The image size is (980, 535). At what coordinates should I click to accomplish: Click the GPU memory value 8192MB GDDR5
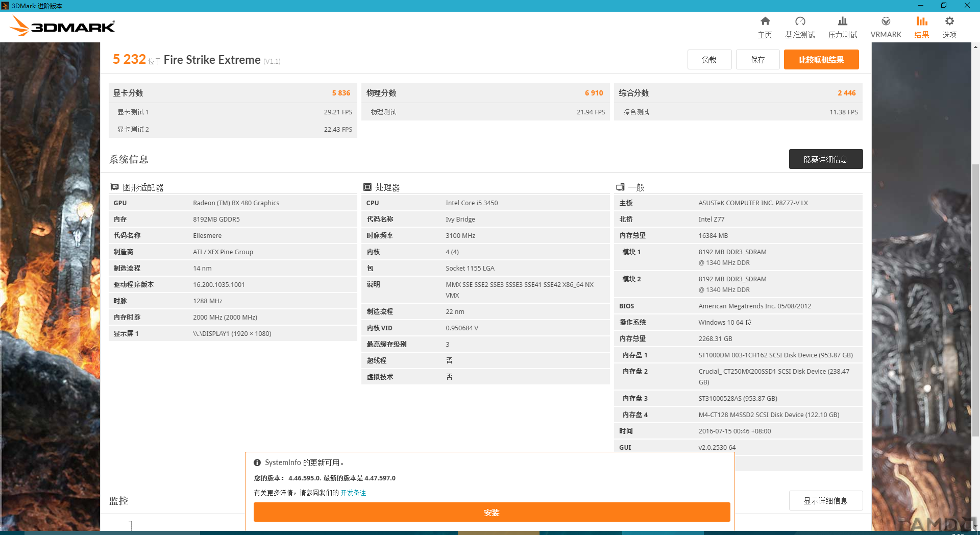coord(216,219)
